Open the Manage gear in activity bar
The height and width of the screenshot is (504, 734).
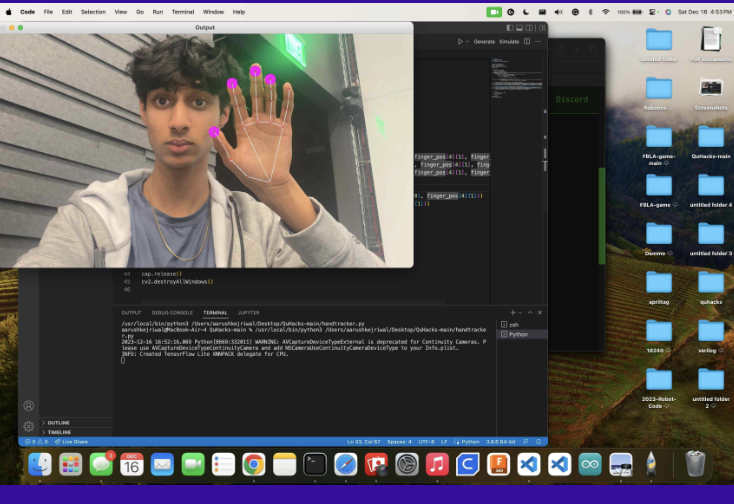pyautogui.click(x=29, y=426)
